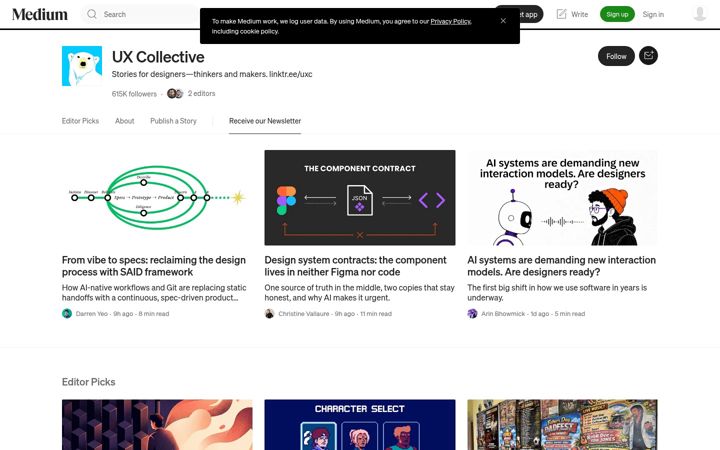The image size is (720, 450).
Task: Click Arin Bhowmick's author avatar
Action: tap(472, 314)
